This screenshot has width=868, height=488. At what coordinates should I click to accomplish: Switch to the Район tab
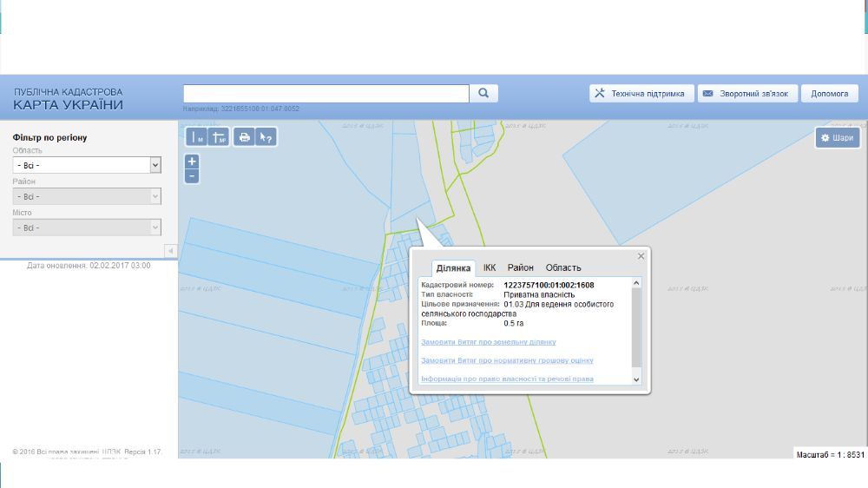[x=520, y=267]
